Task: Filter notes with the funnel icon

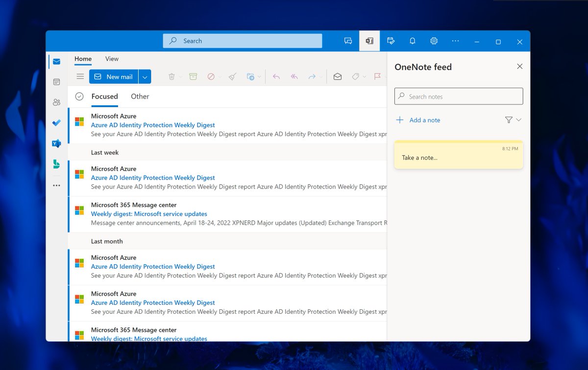Action: (x=509, y=120)
